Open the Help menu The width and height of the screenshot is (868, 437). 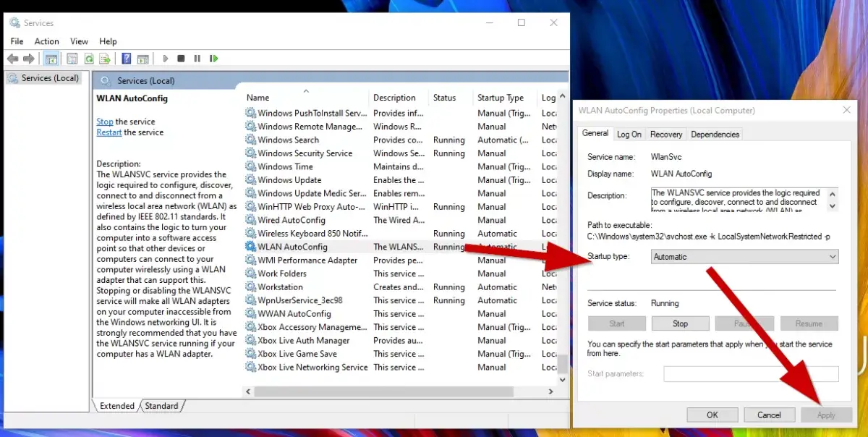[108, 41]
